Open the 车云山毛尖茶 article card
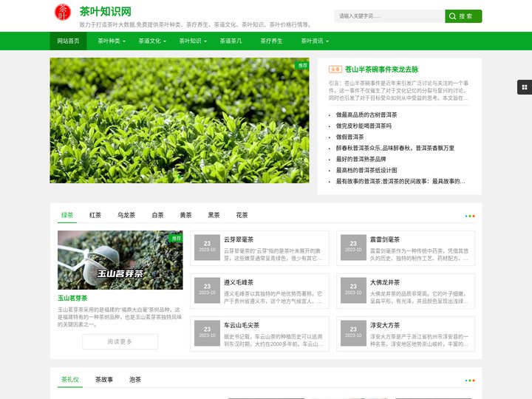This screenshot has width=532, height=399. click(x=259, y=334)
